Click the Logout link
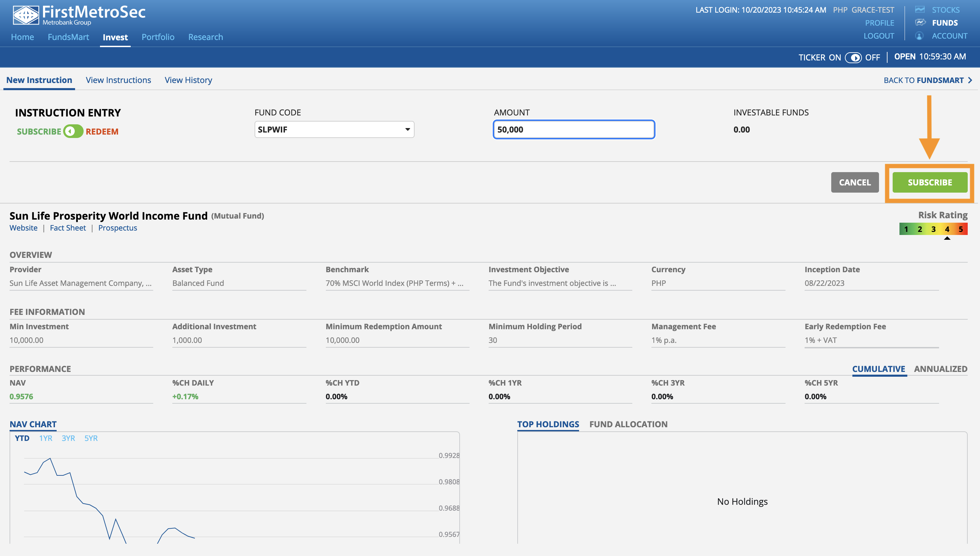The width and height of the screenshot is (980, 556). 879,36
